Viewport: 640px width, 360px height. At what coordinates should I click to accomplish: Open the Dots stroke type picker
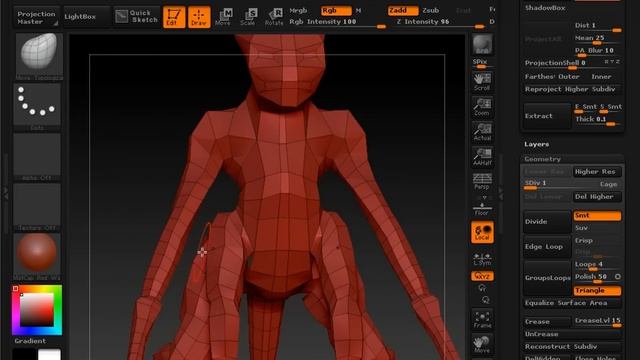pos(37,107)
